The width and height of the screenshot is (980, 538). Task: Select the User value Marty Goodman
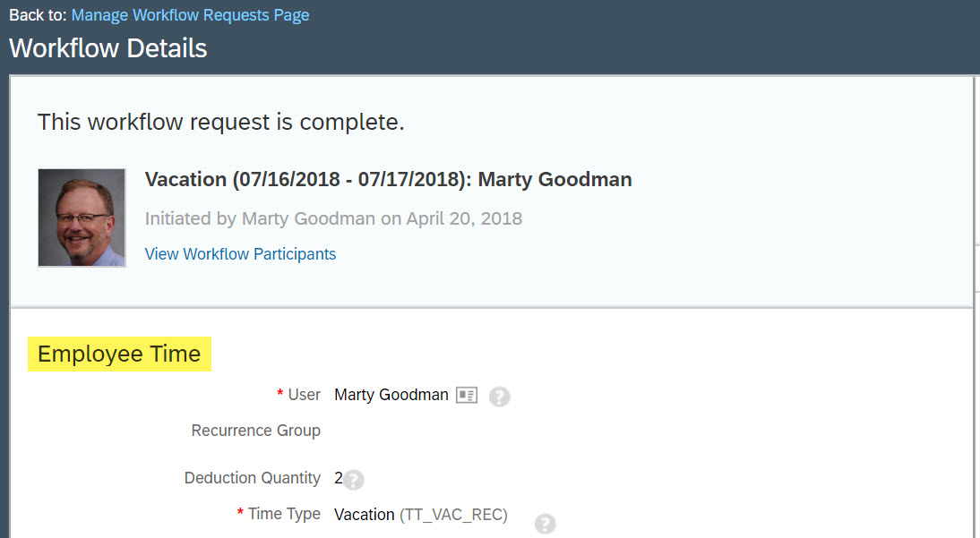click(391, 395)
